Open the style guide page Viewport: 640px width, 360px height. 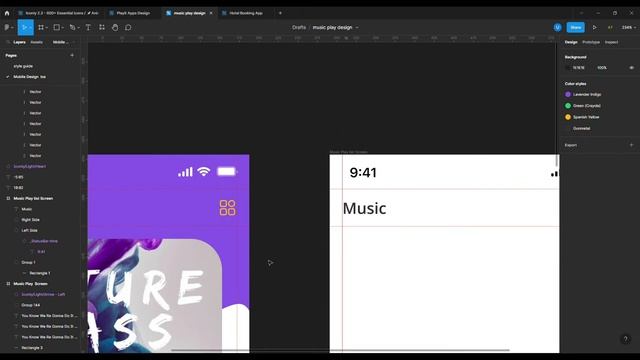click(x=23, y=66)
